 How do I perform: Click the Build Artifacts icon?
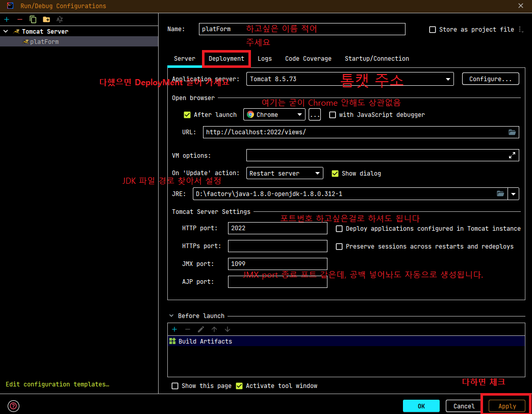pos(172,341)
